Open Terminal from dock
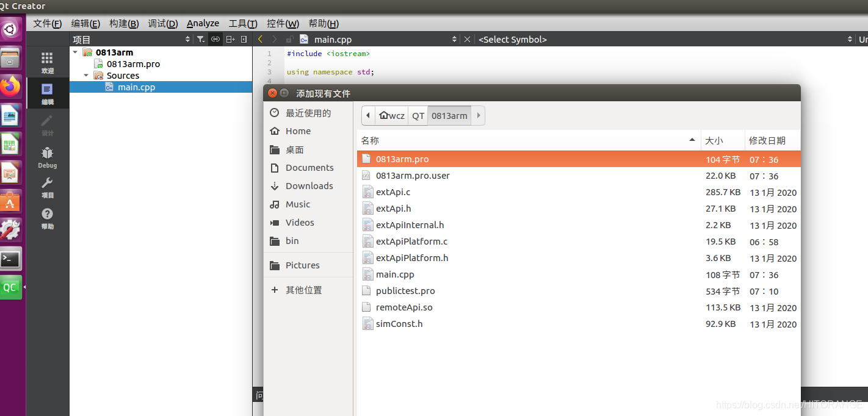Image resolution: width=868 pixels, height=416 pixels. [x=10, y=259]
